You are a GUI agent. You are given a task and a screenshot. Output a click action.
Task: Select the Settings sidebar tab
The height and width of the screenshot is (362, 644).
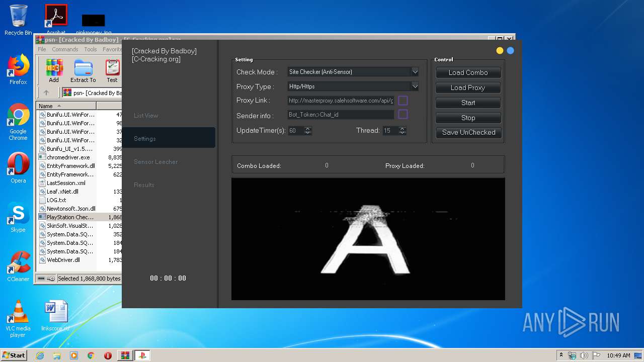tap(169, 138)
